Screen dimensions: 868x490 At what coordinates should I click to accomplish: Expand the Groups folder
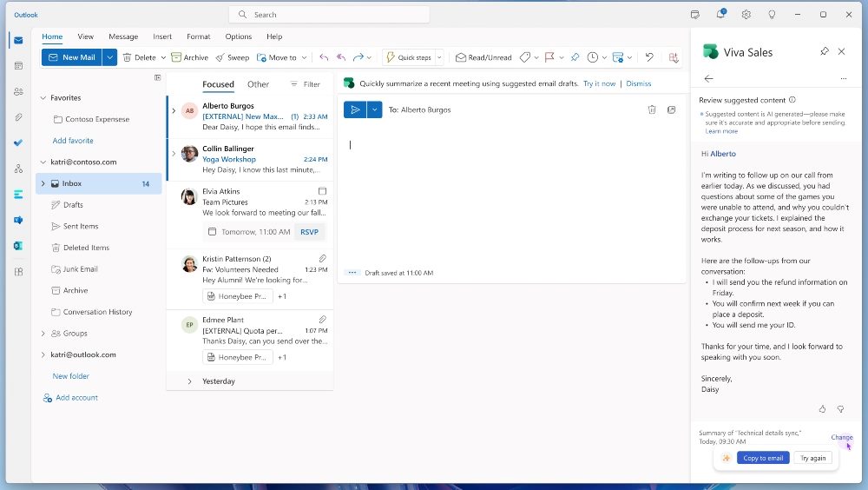pyautogui.click(x=43, y=334)
